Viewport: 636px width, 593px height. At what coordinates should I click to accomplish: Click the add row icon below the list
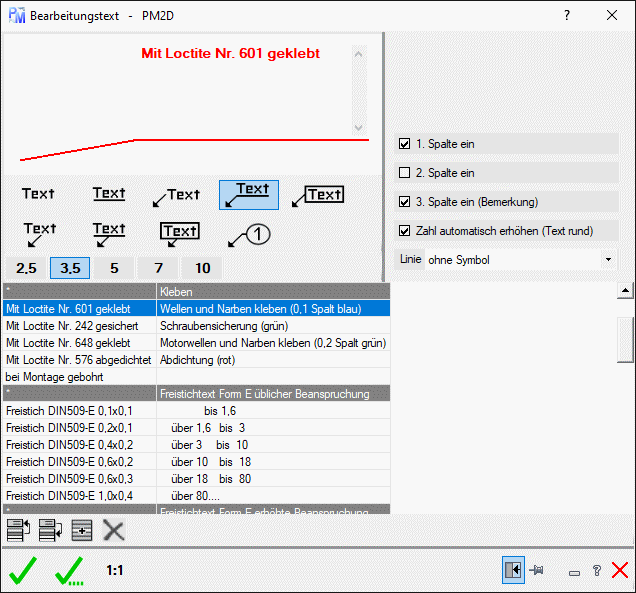point(82,531)
